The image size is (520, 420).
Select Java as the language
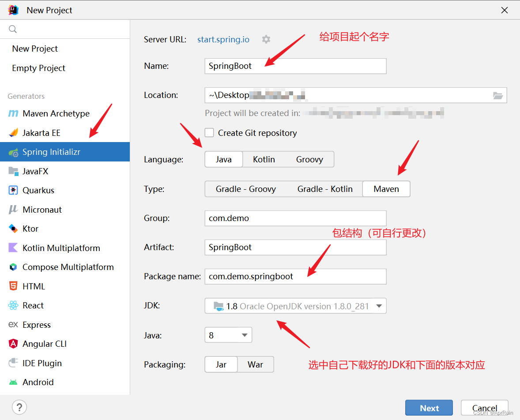tap(223, 159)
